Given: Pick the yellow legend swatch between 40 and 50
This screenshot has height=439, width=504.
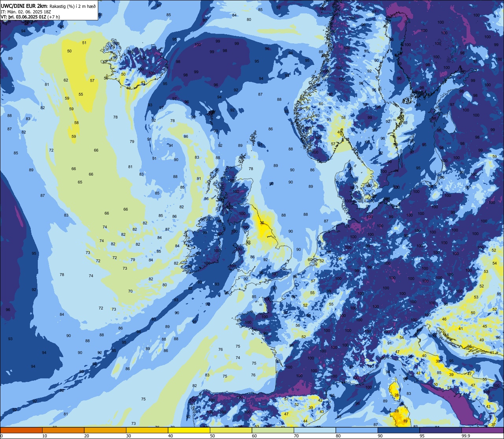Looking at the screenshot, I should (189, 430).
